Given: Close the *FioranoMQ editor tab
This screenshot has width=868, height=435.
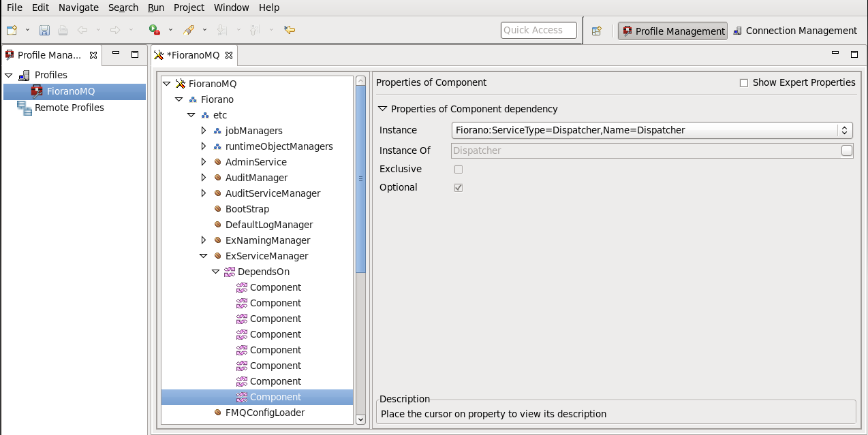Looking at the screenshot, I should coord(229,55).
